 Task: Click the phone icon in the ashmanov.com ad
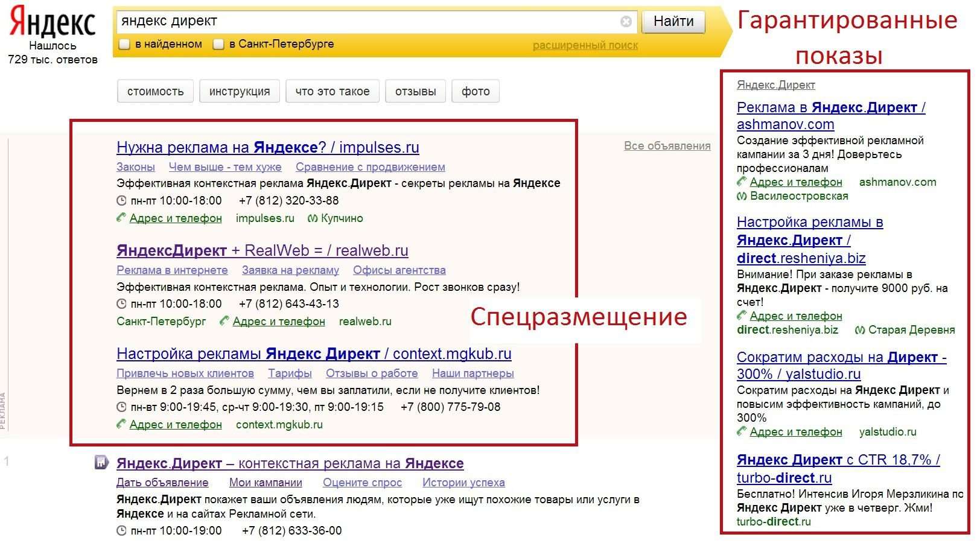pyautogui.click(x=742, y=182)
